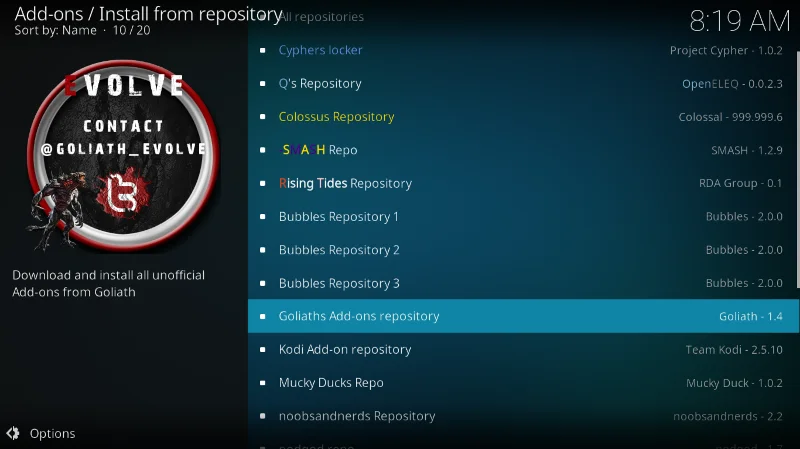
Task: Click the Add-ons / Install from repository heading
Action: tap(148, 14)
